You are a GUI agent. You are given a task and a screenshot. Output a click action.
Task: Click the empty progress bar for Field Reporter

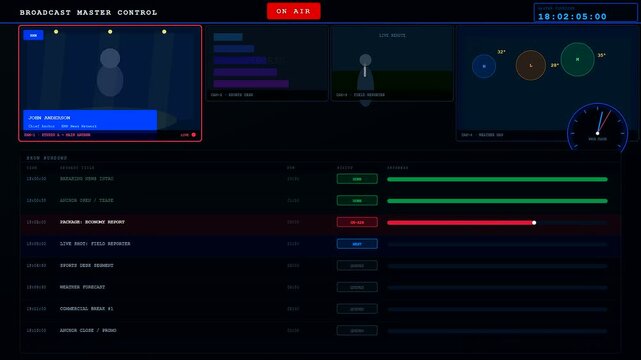tap(497, 244)
